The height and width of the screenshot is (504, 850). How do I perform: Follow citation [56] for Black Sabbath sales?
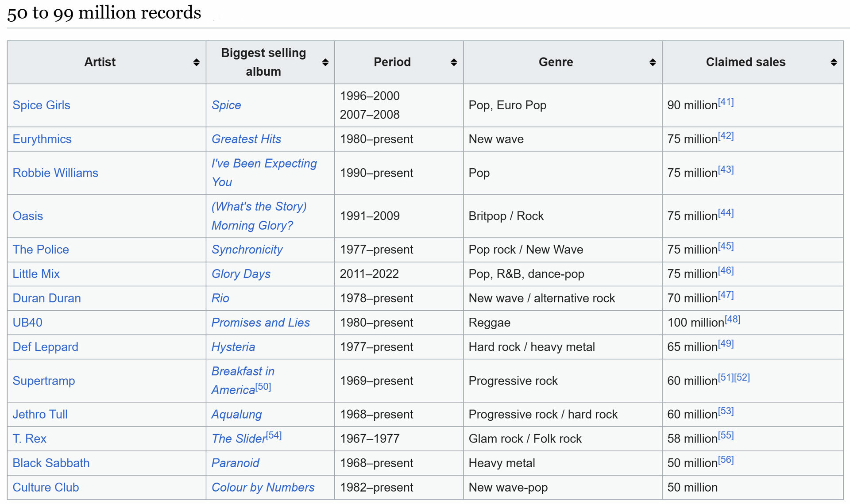tap(726, 460)
